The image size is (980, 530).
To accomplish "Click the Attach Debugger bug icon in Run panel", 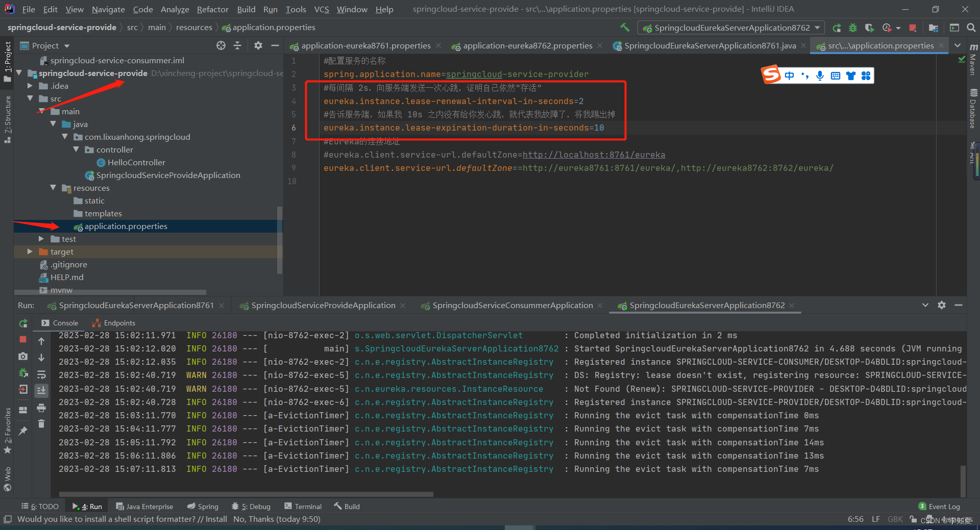I will [x=23, y=373].
